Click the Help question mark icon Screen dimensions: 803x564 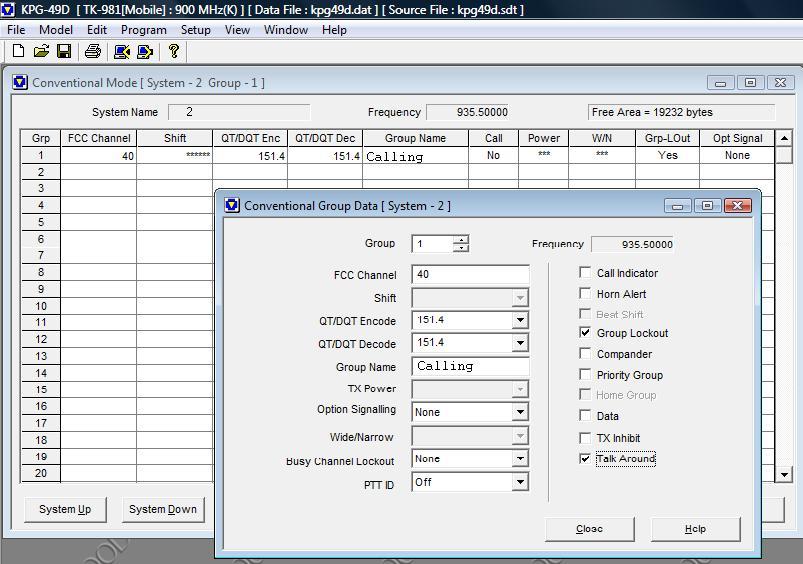click(x=174, y=51)
